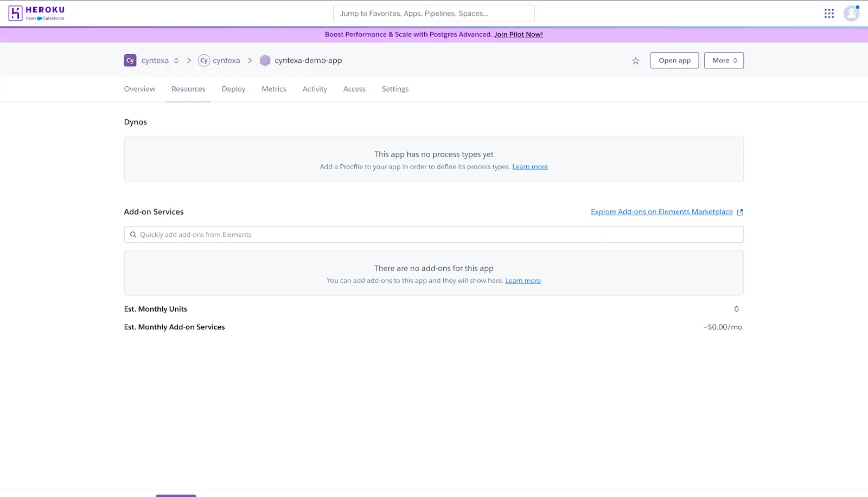Click the user avatar with notification badge
Image resolution: width=868 pixels, height=497 pixels.
(851, 12)
